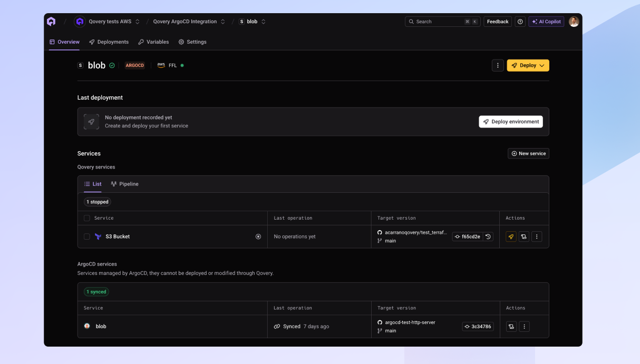Viewport: 640px width, 364px height.
Task: Click 'No operations yet' text
Action: 295,237
